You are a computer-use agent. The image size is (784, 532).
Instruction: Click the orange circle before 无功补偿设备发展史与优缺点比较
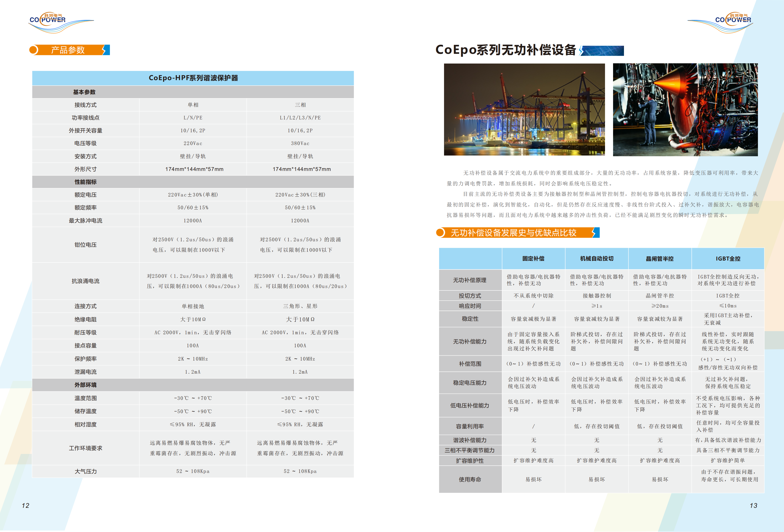coord(440,232)
